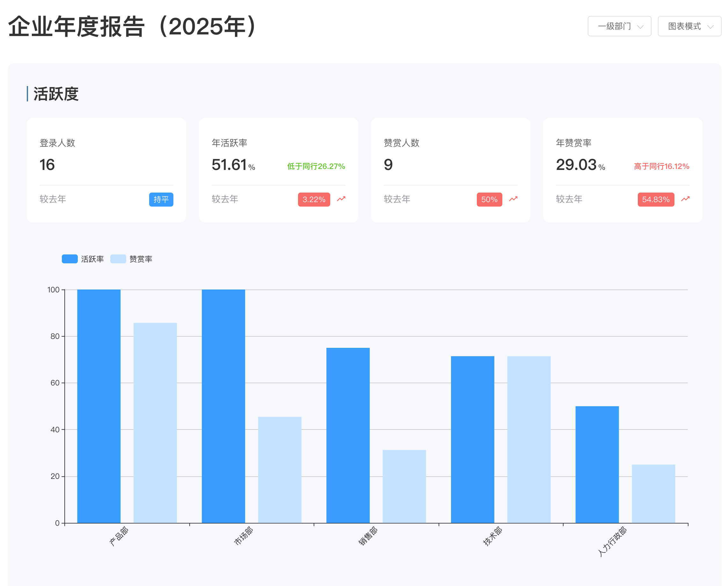Click the 登录人数 card title
Viewport: 728px width, 586px height.
click(x=57, y=143)
